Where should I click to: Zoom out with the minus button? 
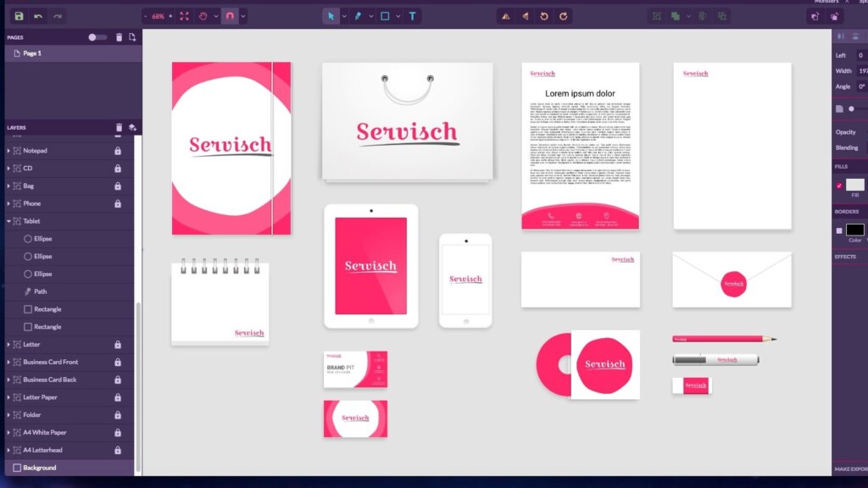click(146, 16)
